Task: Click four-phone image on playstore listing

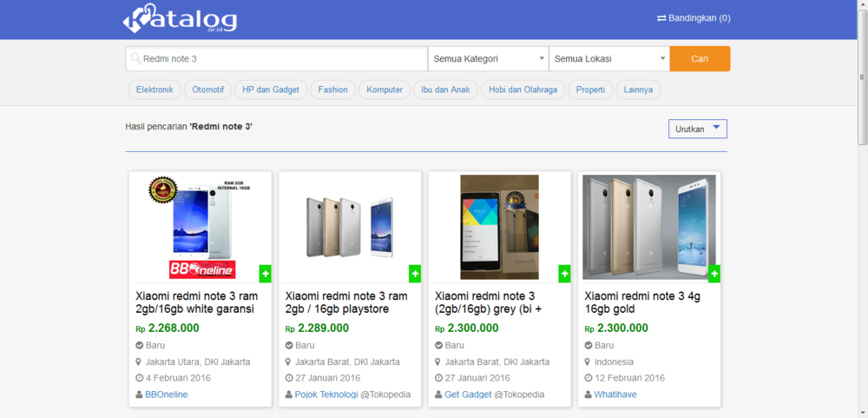Action: point(350,228)
